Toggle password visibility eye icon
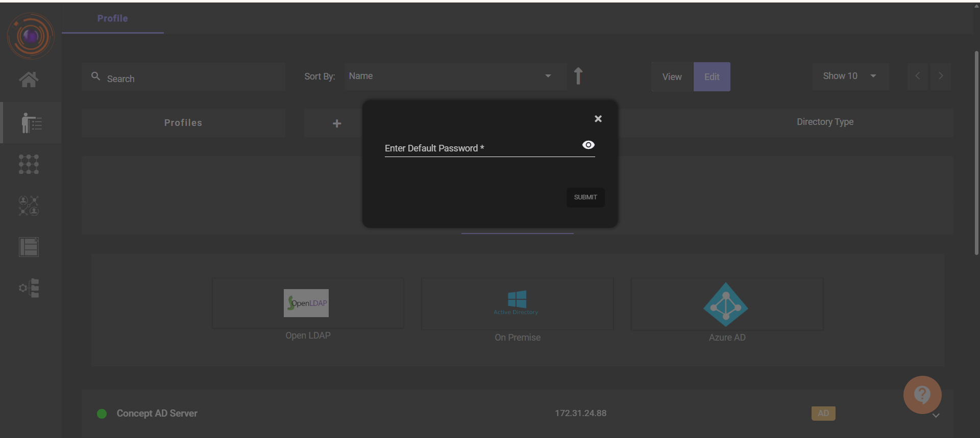 point(589,145)
